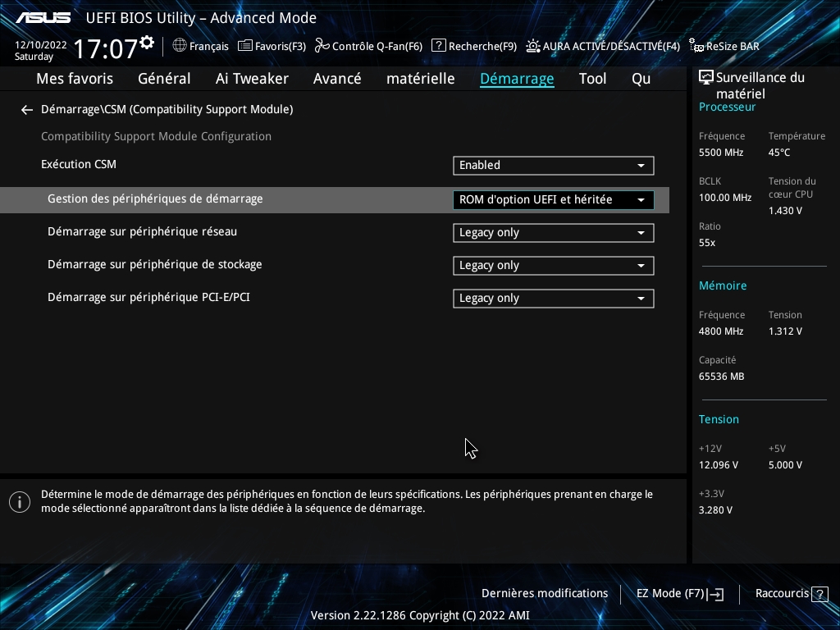Image resolution: width=840 pixels, height=630 pixels.
Task: Open Contrôle Q-Fan(F6) fan icon
Action: (x=322, y=46)
